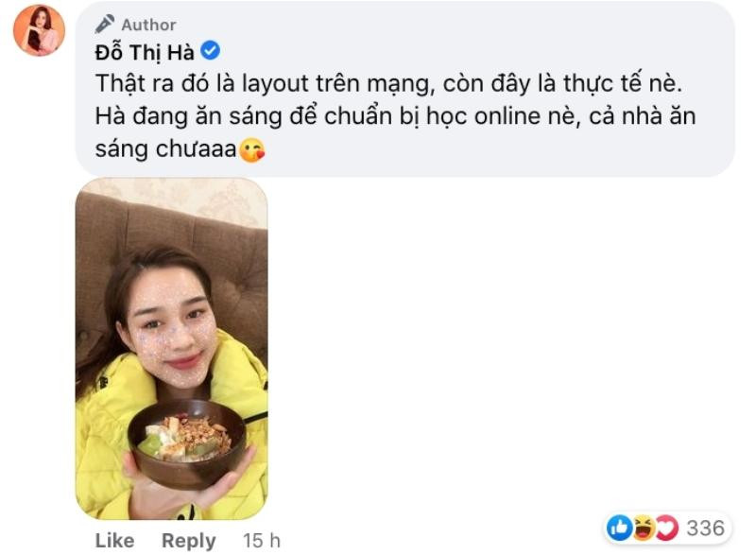Click the blue thumbs-up reaction icon
Screen dimensions: 756x555
click(x=620, y=528)
